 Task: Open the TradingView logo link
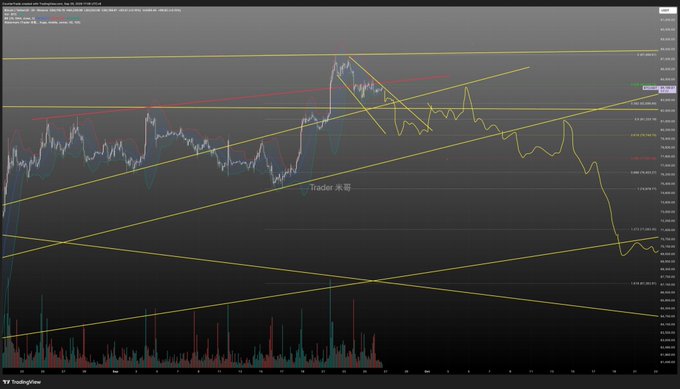[x=22, y=382]
